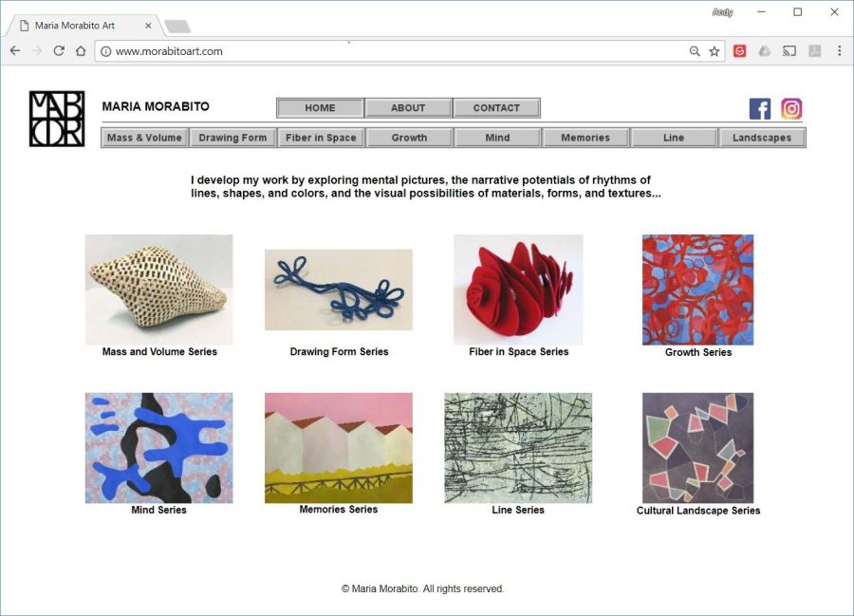Close the Maria Morabito Art tab
Viewport: 854px width, 616px height.
[148, 26]
